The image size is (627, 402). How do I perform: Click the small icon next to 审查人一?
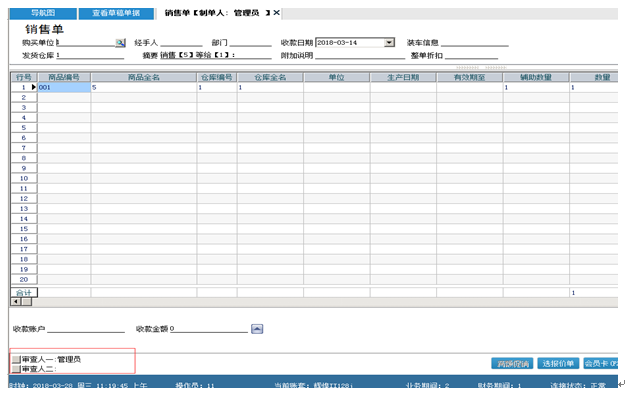(x=15, y=358)
